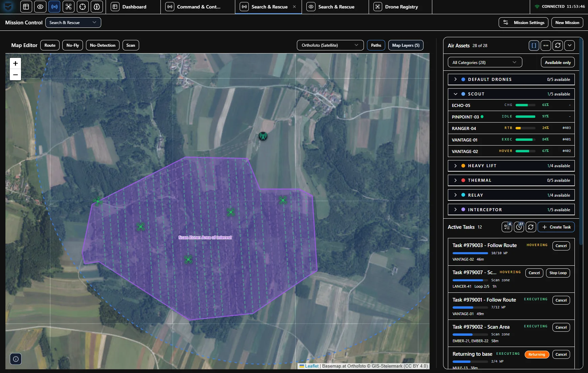Expand the Default Drones group
Viewport: 588px width, 373px height.
[x=511, y=80]
